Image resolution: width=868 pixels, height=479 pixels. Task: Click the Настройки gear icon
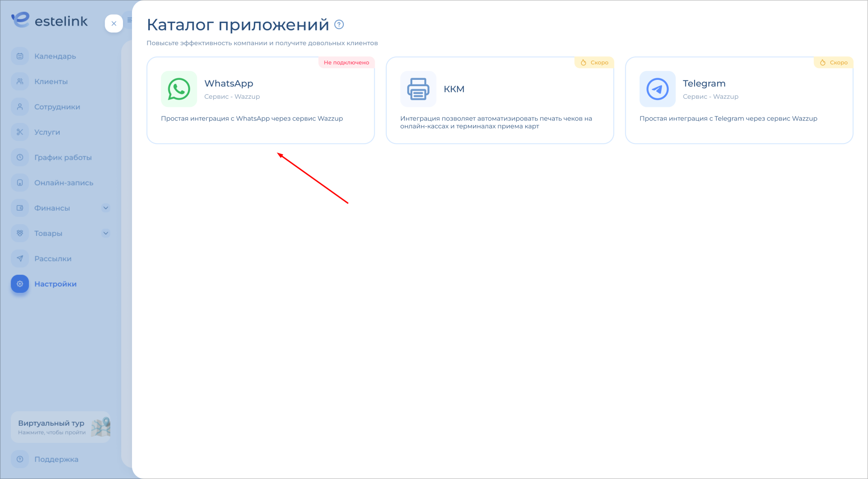(20, 284)
